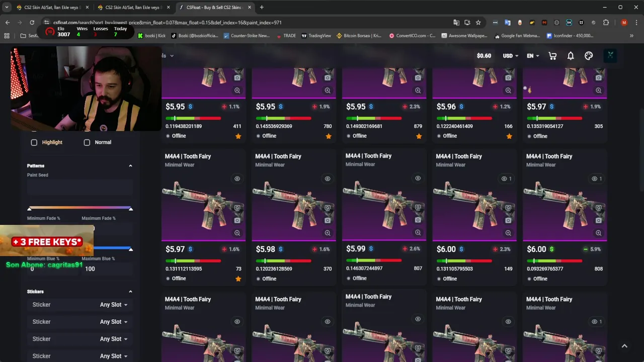This screenshot has width=644, height=362.
Task: Click the browser address bar
Action: [x=247, y=22]
